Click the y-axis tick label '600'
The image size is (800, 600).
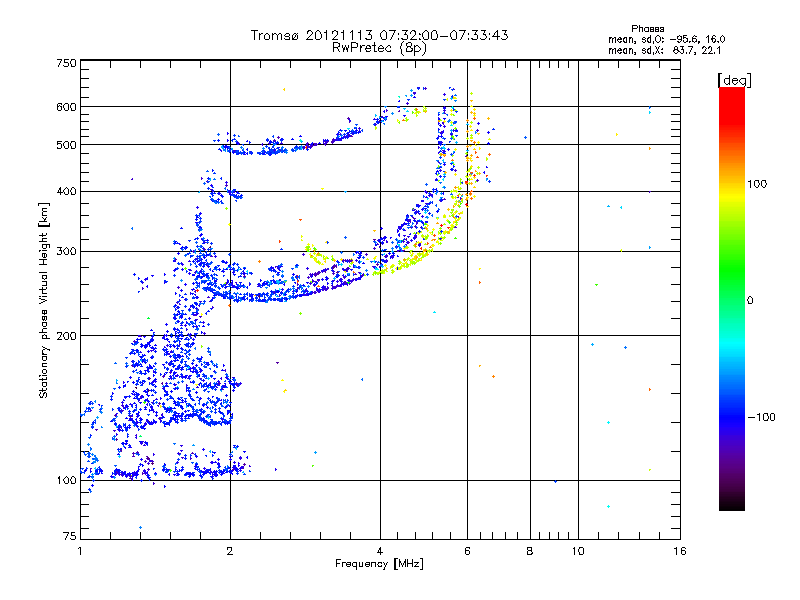click(66, 107)
